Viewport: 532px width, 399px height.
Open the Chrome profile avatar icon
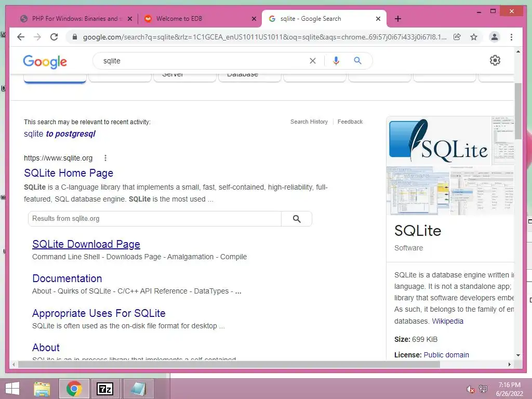click(495, 37)
